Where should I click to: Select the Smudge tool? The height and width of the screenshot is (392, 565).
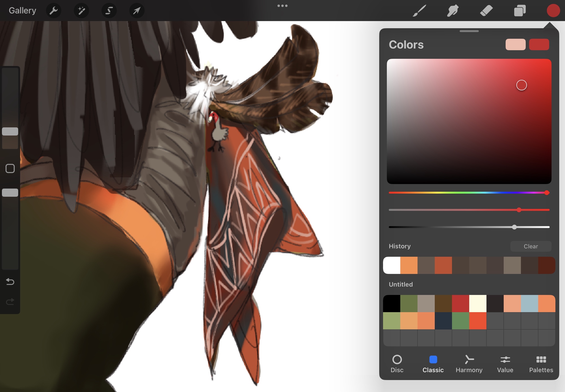[453, 11]
